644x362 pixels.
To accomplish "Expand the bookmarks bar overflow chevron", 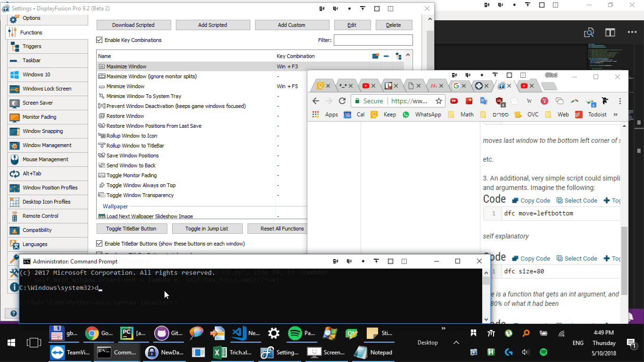I will tap(615, 115).
